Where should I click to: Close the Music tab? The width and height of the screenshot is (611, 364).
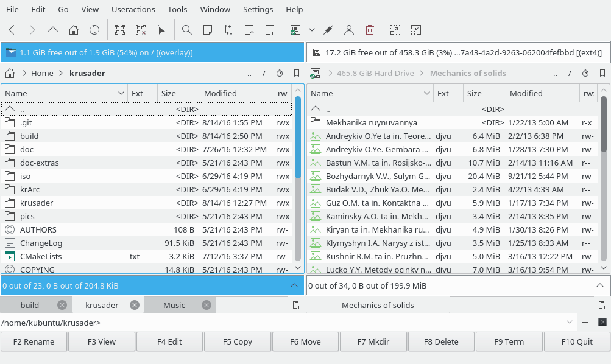pos(207,305)
